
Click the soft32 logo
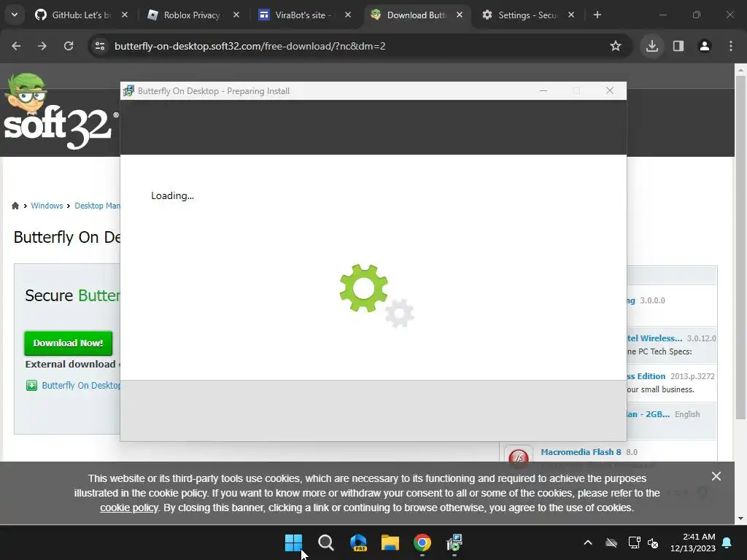(x=61, y=112)
